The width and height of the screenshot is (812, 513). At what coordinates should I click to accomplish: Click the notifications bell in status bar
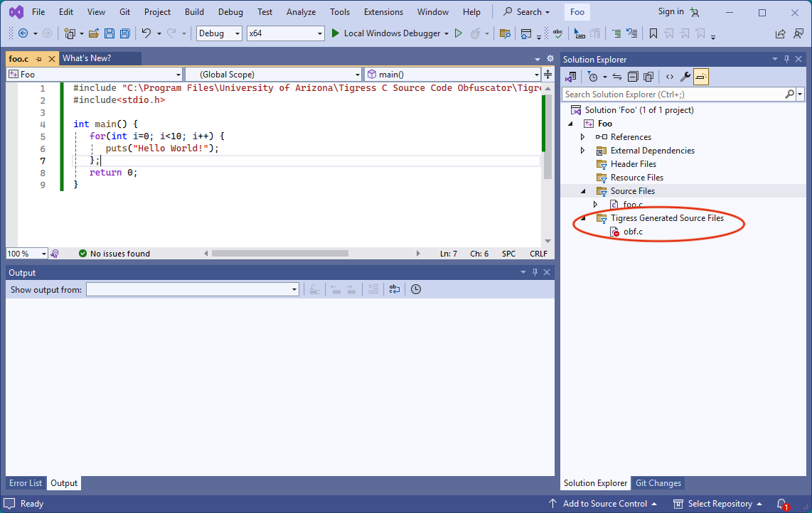tap(781, 504)
